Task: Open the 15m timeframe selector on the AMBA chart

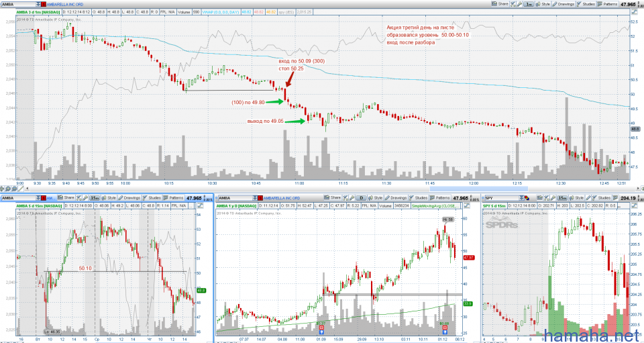Action: point(95,198)
